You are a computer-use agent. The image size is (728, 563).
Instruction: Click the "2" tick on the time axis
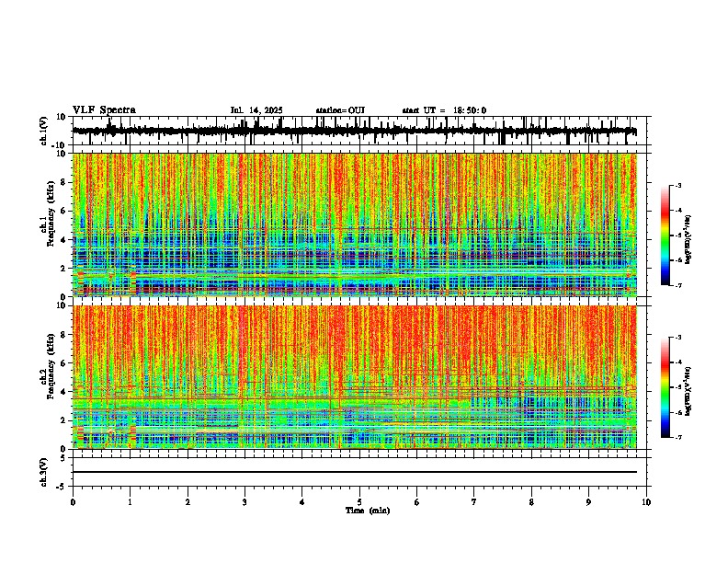coord(188,502)
